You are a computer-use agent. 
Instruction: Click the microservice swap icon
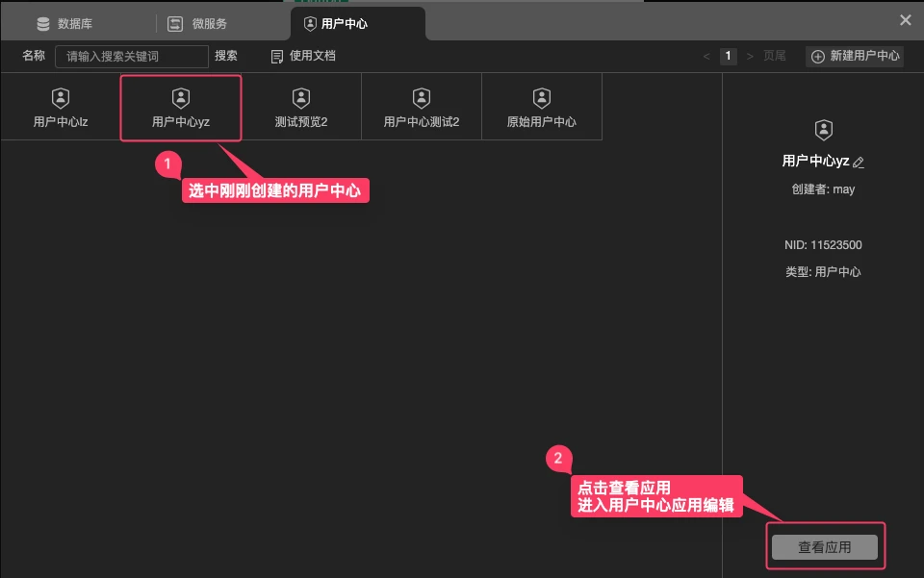tap(175, 23)
